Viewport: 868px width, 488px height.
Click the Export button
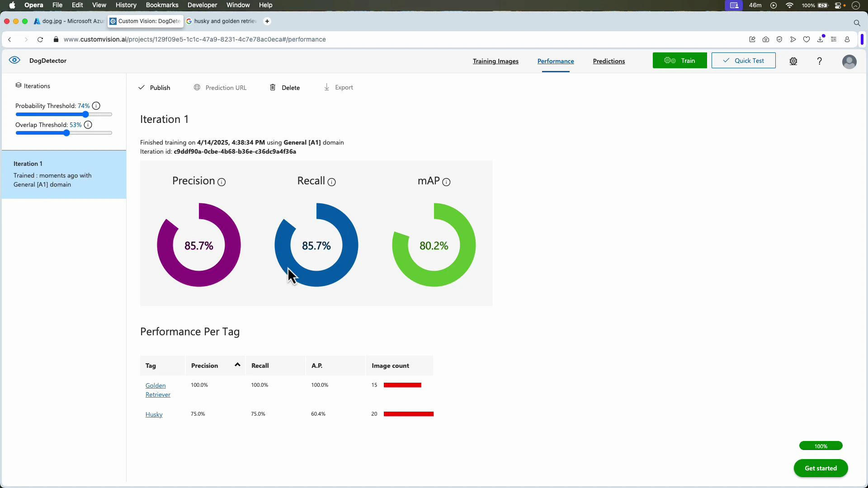pos(339,87)
